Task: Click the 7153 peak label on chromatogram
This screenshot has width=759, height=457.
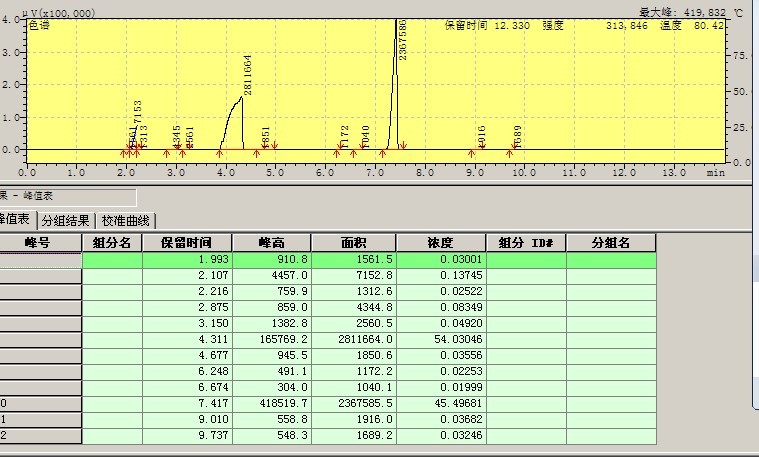Action: [137, 112]
